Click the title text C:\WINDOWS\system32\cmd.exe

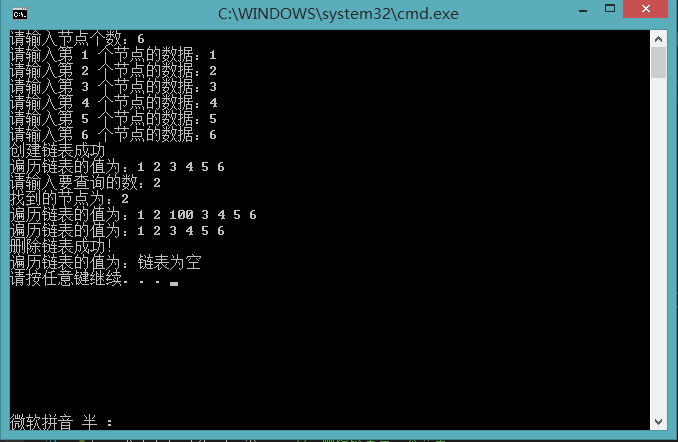(x=338, y=14)
